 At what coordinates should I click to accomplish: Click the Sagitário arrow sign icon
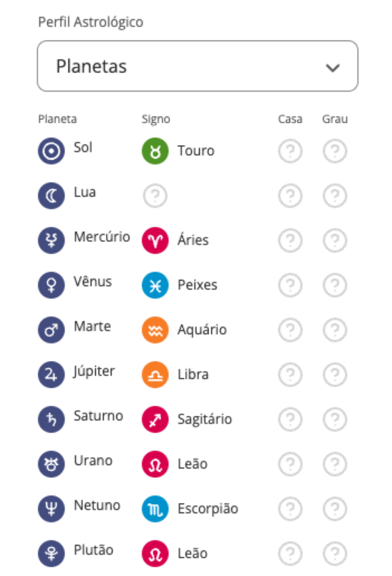pyautogui.click(x=155, y=419)
